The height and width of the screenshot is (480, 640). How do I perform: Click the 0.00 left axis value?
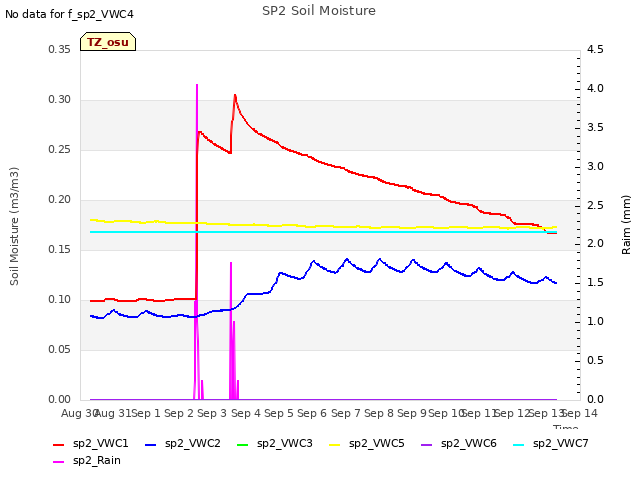point(60,399)
